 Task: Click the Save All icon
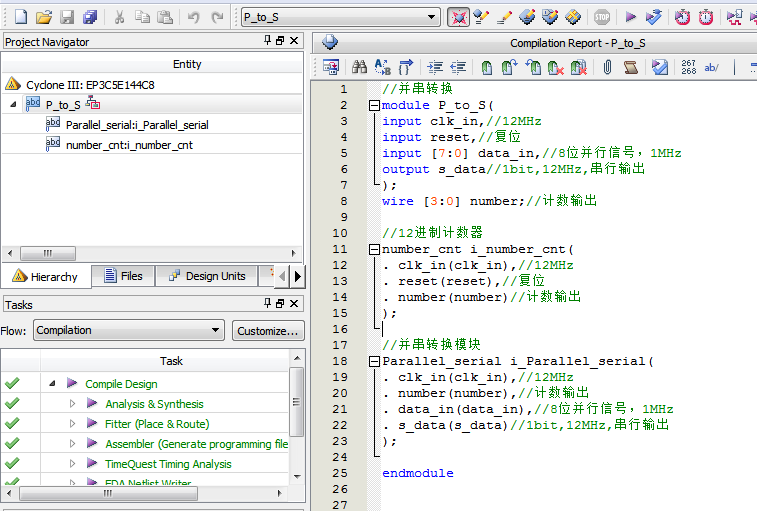tap(90, 17)
